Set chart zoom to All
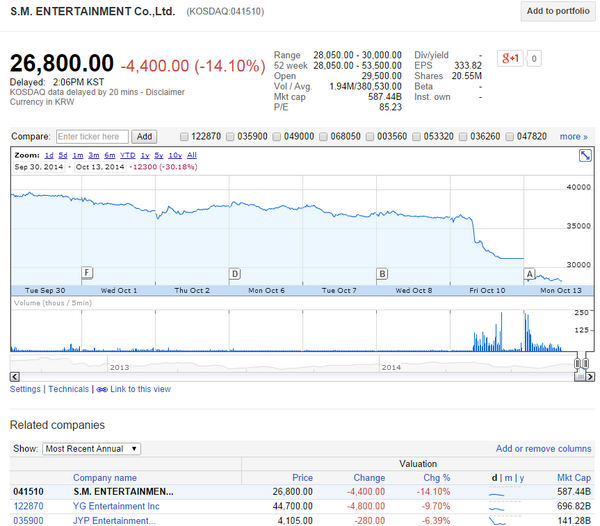600x526 pixels. (x=192, y=155)
